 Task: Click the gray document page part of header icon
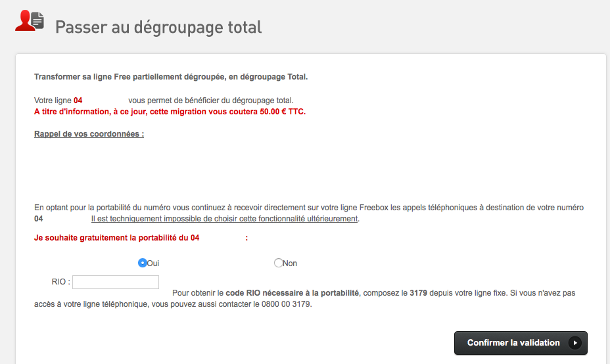37,20
